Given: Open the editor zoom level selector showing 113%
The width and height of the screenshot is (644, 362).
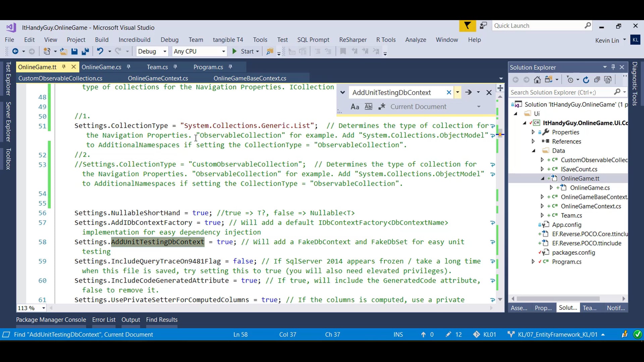Looking at the screenshot, I should point(31,308).
